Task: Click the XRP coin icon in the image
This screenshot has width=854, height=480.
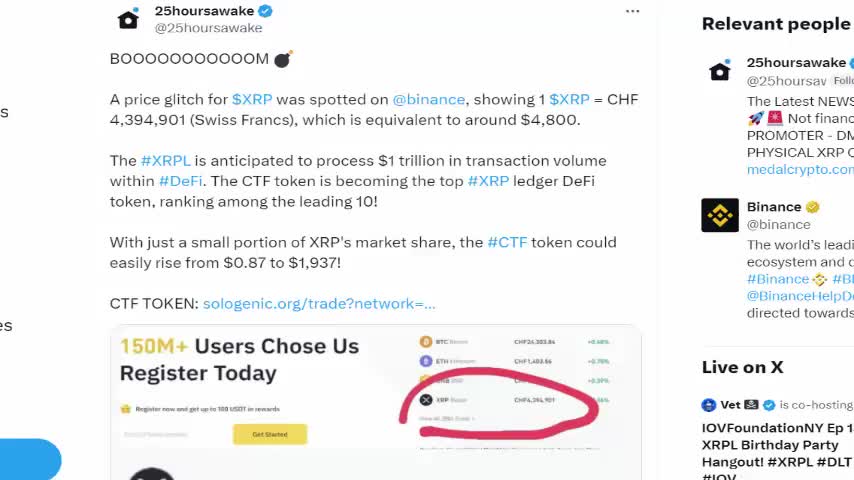Action: (426, 400)
